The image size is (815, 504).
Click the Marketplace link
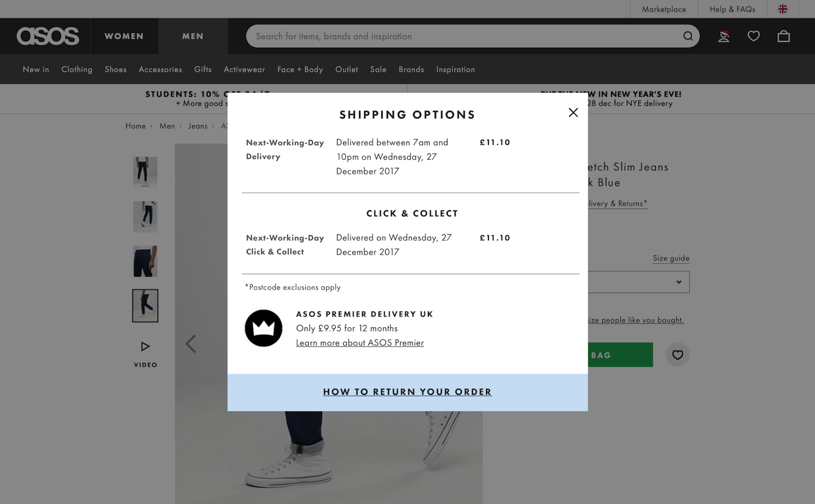[x=664, y=9]
